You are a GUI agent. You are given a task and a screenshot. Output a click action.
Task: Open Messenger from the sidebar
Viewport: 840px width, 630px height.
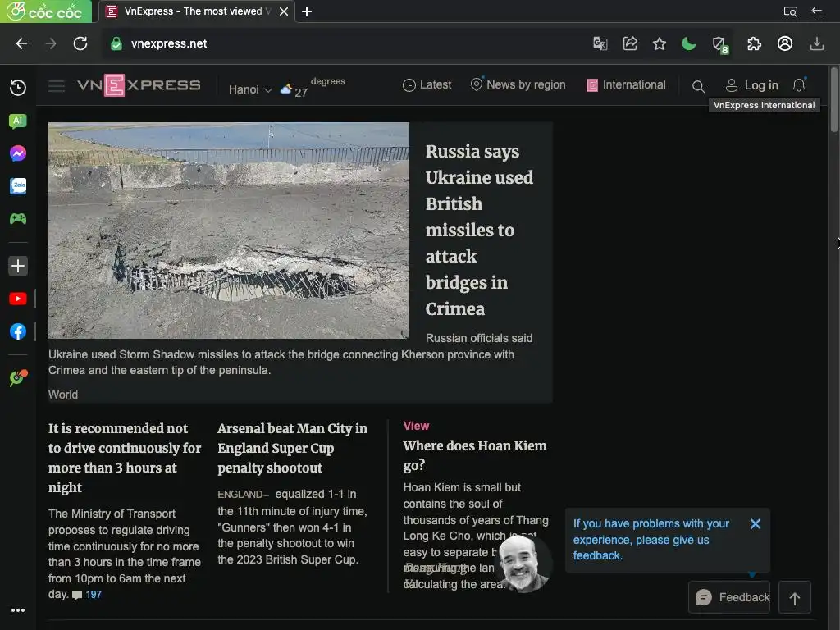click(18, 153)
